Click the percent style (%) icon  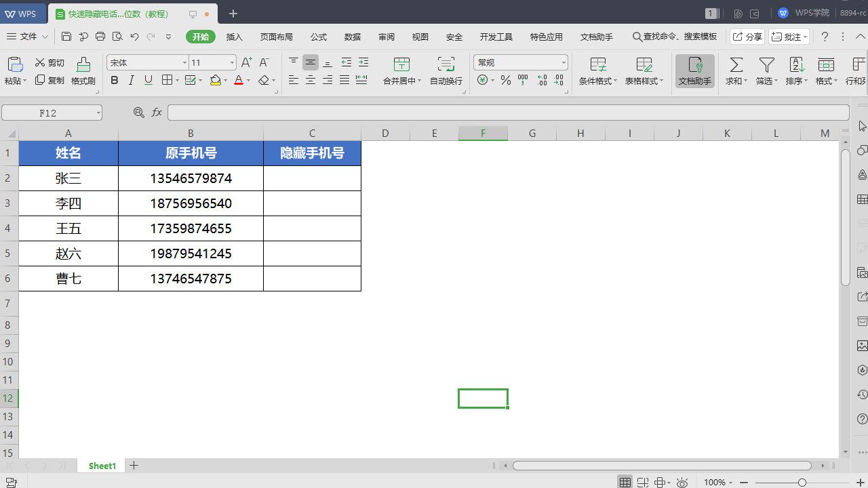(x=505, y=80)
